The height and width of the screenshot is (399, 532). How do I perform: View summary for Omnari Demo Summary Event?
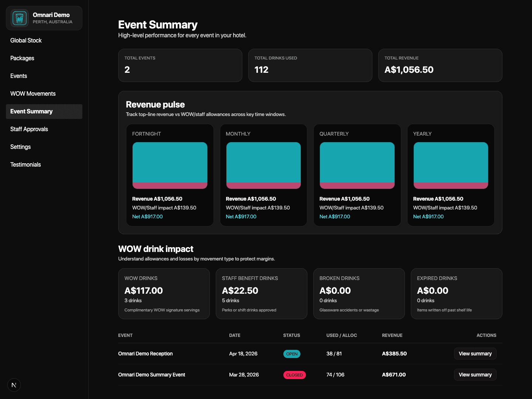(475, 375)
